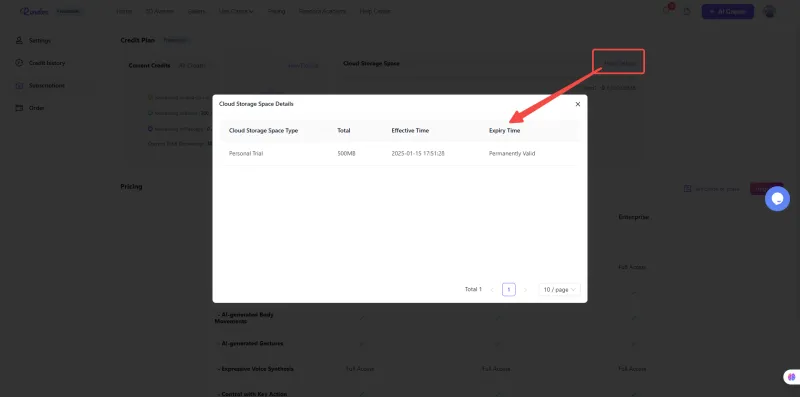
Task: Click the floating assistant icon at bottom right
Action: pyautogui.click(x=791, y=377)
